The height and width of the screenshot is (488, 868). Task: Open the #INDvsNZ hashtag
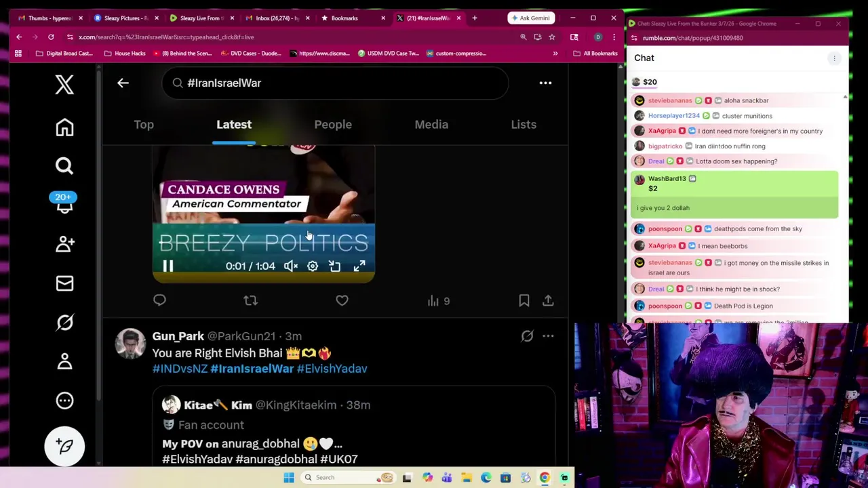(180, 369)
